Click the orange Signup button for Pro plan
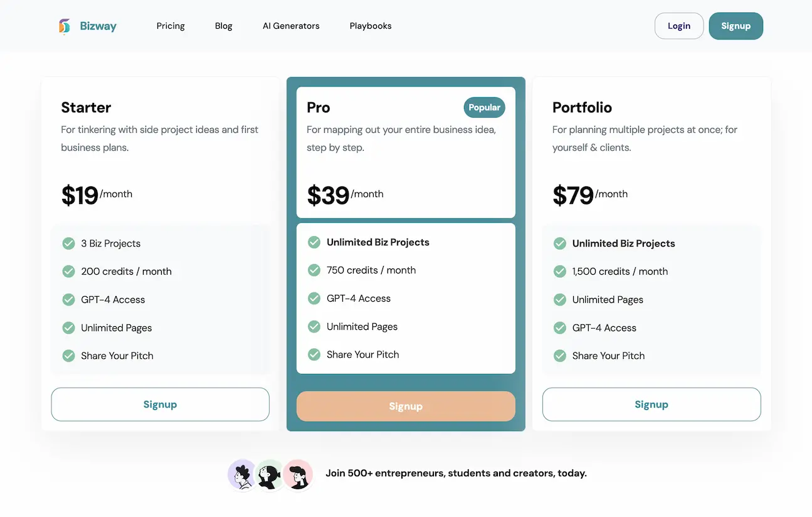The height and width of the screenshot is (517, 812). tap(406, 406)
